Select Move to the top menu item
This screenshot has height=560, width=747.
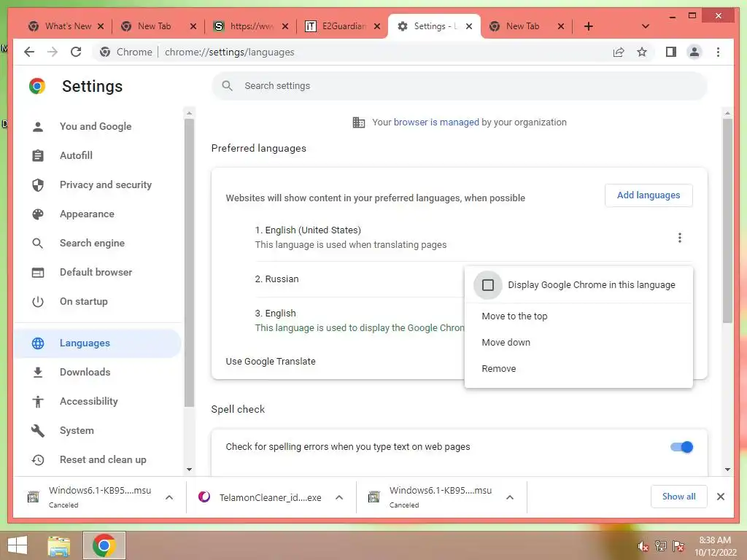[x=578, y=316]
